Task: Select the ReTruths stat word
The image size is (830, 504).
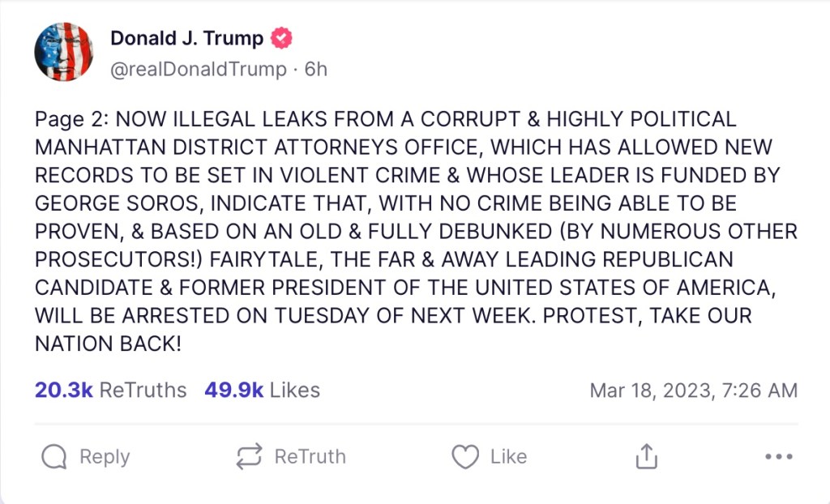Action: 143,391
